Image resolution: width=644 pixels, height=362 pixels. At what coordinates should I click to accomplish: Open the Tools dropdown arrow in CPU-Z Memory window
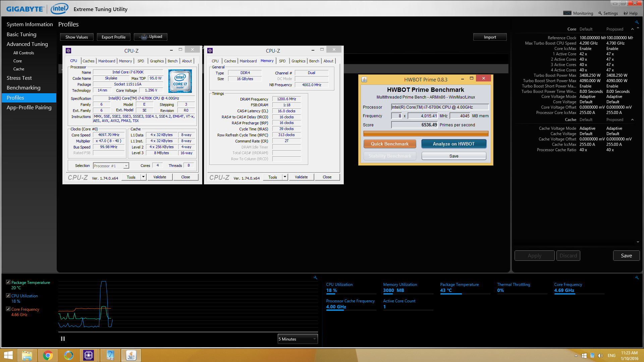285,177
